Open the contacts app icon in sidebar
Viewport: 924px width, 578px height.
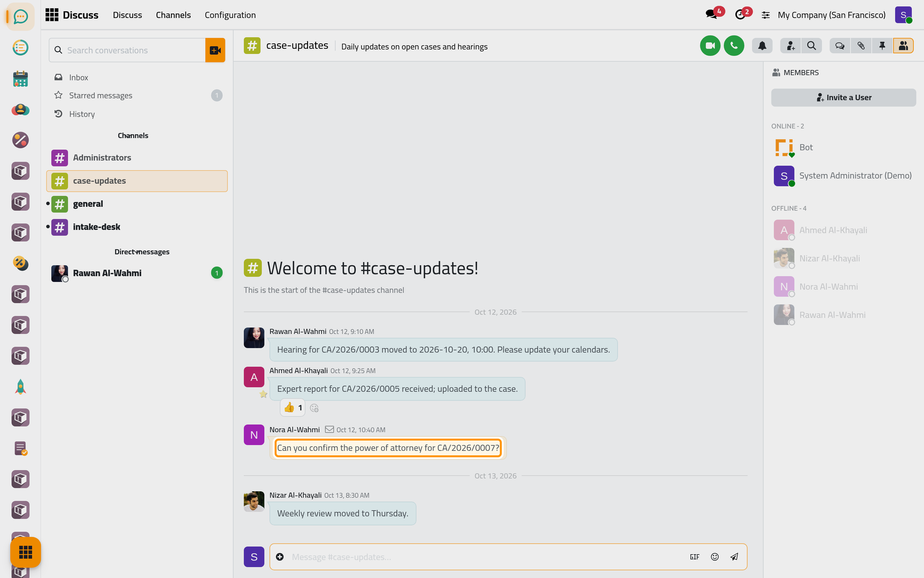[20, 109]
